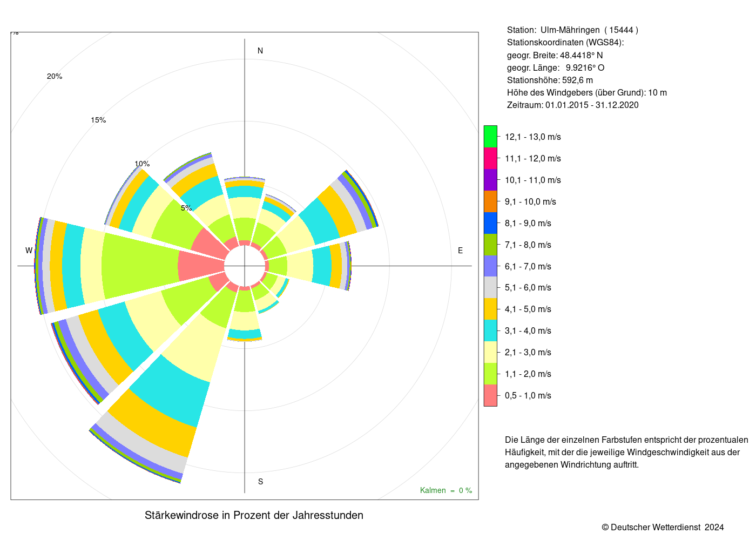Click the 'Stationskoordinaten (WGS84):' line

[x=565, y=43]
